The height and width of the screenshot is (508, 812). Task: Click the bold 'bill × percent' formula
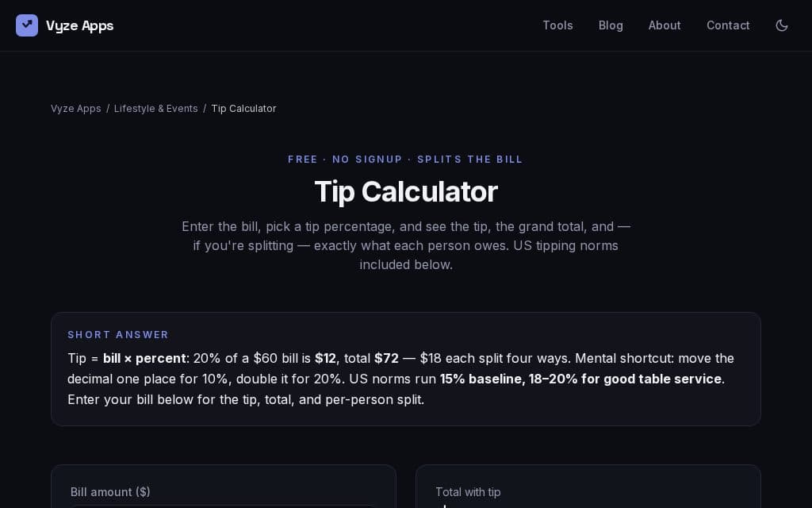[144, 358]
